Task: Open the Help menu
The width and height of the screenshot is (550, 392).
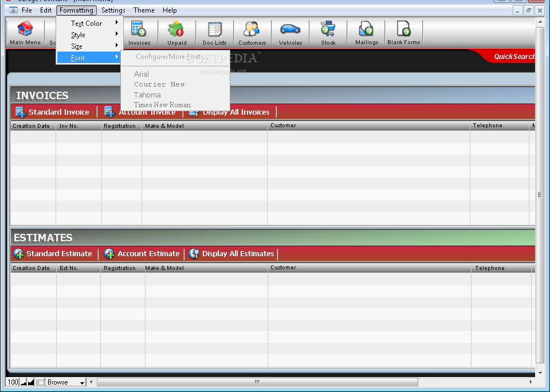Action: click(170, 10)
